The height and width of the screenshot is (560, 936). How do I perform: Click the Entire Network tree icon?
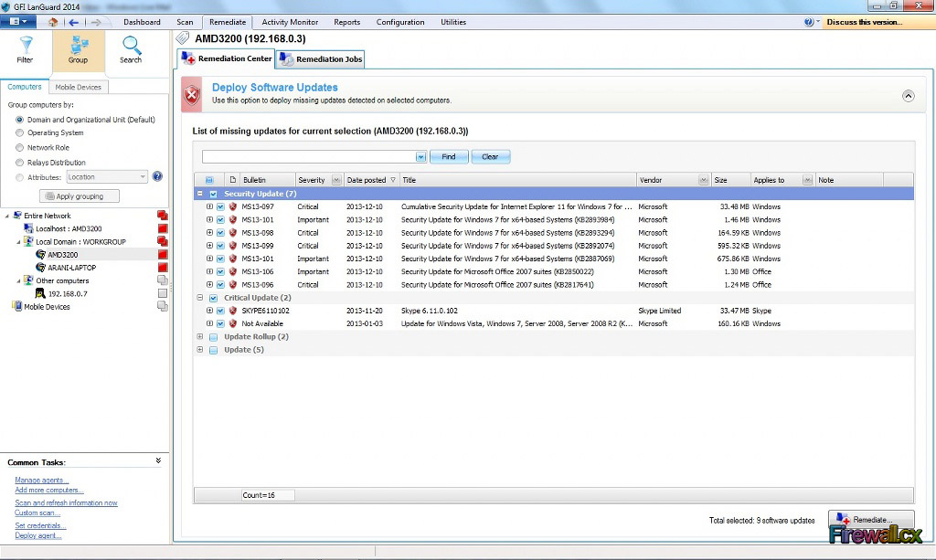pos(17,216)
